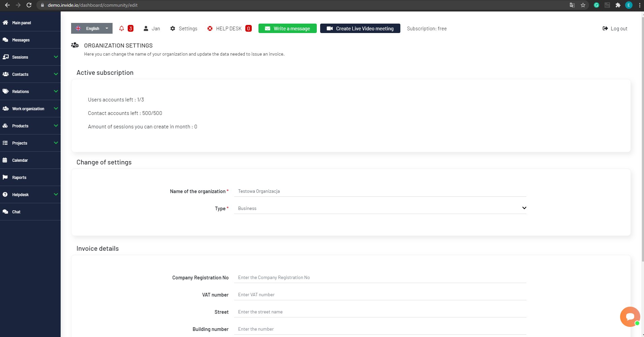
Task: Click the VAT number input field
Action: click(380, 294)
